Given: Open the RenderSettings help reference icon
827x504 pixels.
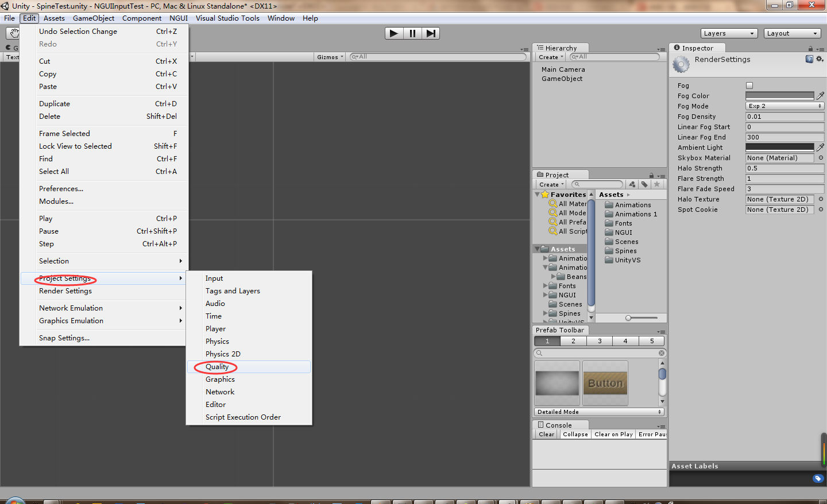Looking at the screenshot, I should click(809, 59).
